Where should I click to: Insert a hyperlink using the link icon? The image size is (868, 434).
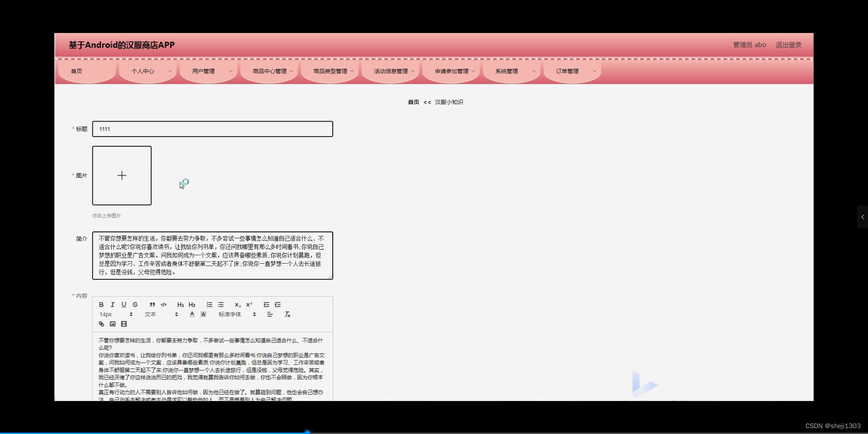(101, 324)
